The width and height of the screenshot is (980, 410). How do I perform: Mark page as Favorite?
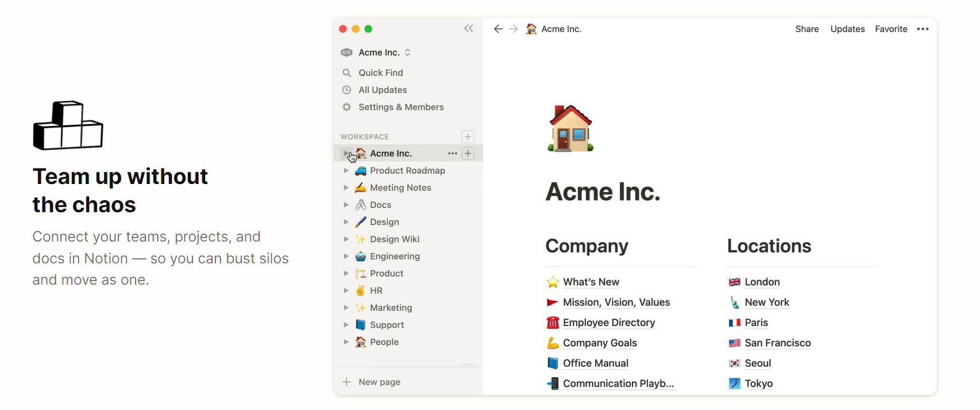point(891,29)
